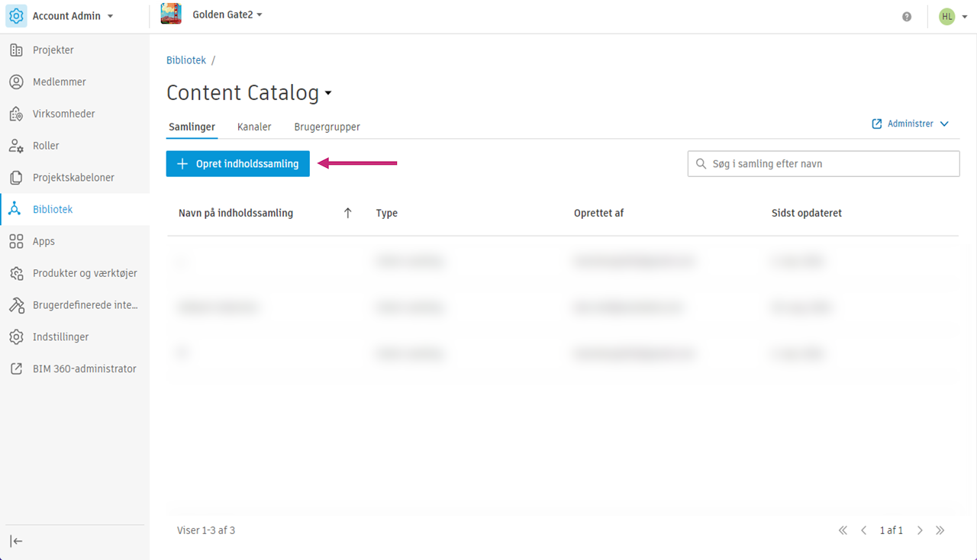Click the Administrer external link icon
Screen dimensions: 977x560
(877, 124)
